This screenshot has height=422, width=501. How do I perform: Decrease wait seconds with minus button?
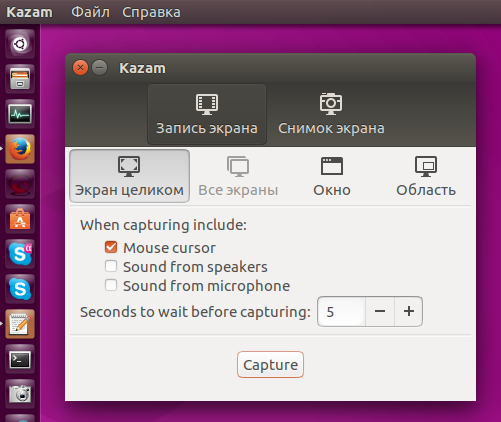pyautogui.click(x=380, y=311)
